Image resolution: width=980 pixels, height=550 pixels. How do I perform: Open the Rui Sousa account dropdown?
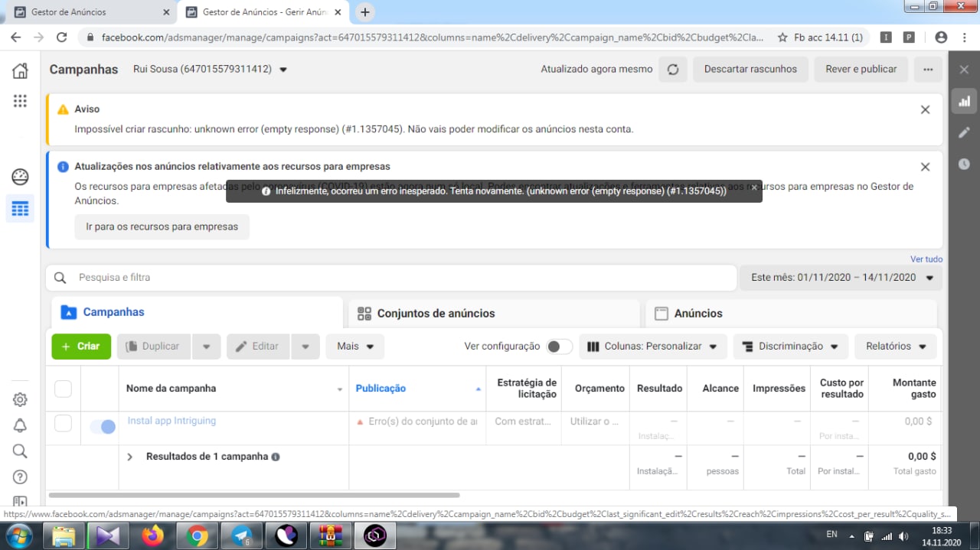point(210,69)
